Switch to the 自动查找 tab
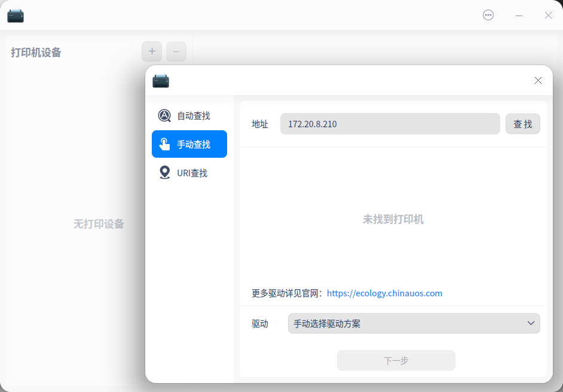 189,115
